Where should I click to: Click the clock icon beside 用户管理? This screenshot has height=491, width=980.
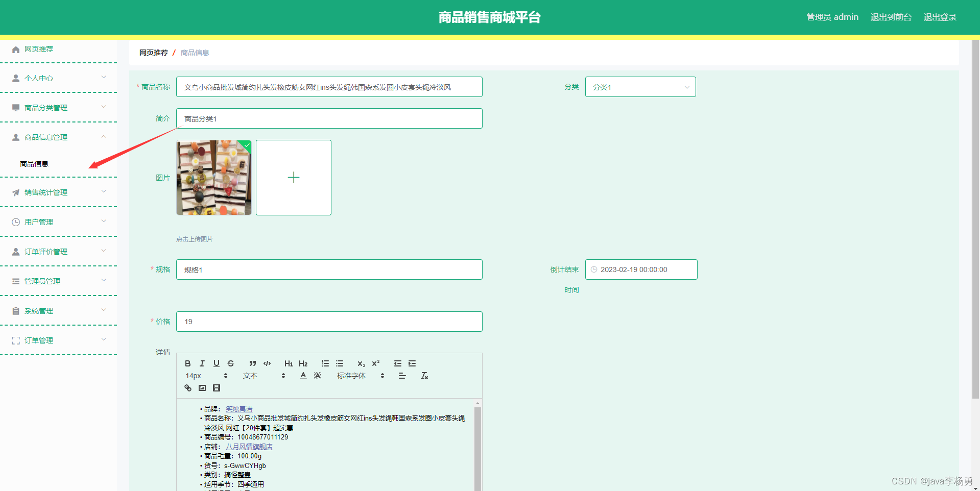coord(16,222)
